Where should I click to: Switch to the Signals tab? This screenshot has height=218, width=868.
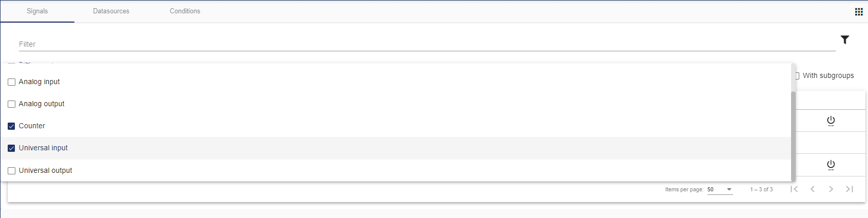37,11
